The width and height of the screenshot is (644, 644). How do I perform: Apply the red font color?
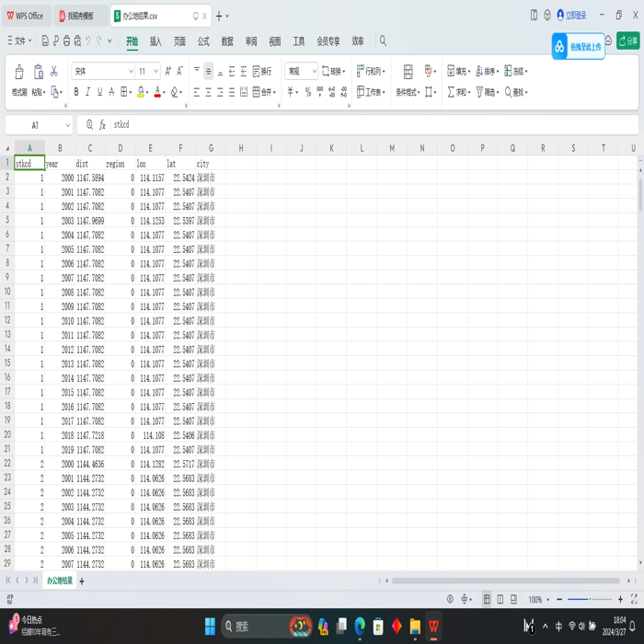[157, 92]
